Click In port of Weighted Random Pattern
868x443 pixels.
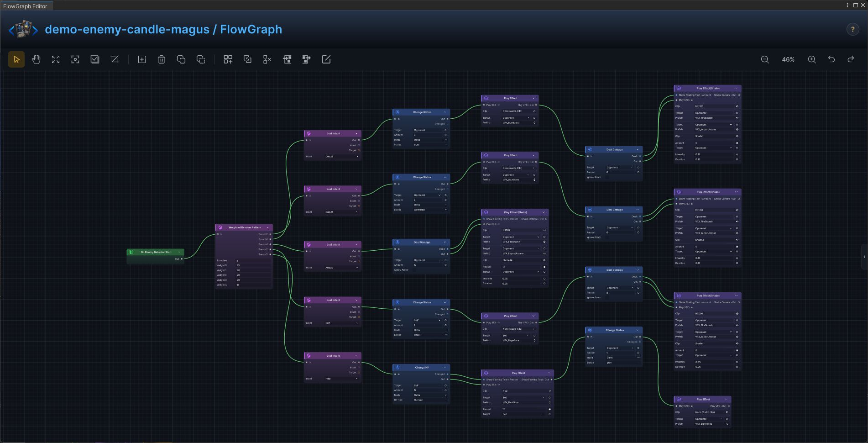[x=218, y=234]
